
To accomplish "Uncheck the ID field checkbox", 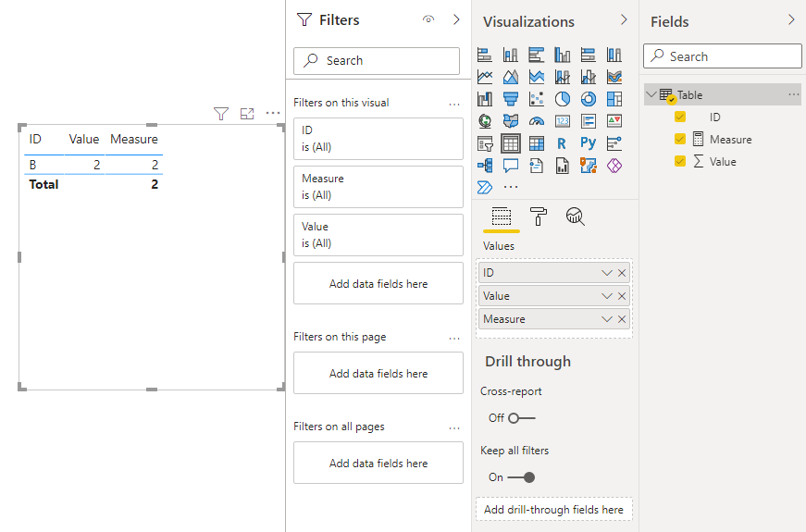I will coord(680,117).
